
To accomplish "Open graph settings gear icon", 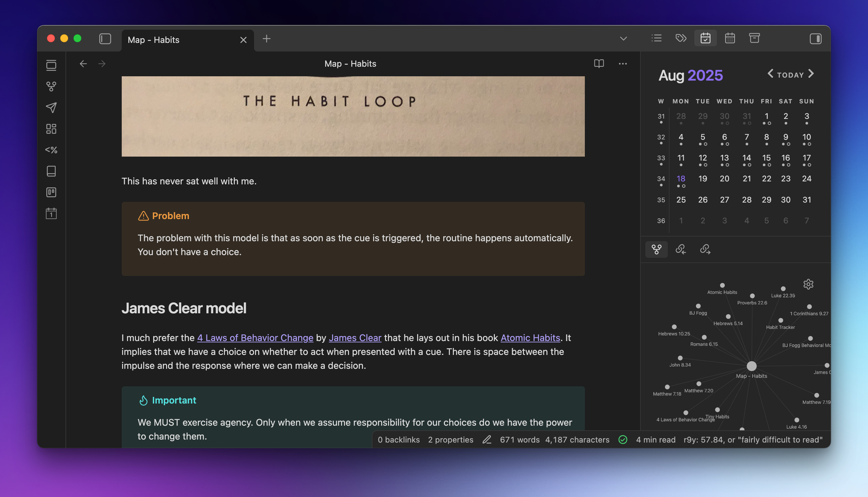I will (x=808, y=284).
